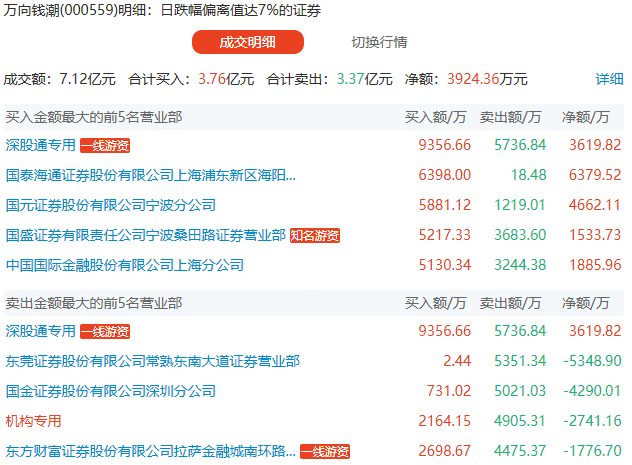632x465 pixels.
Task: Click net amount -2741.16
Action: tap(592, 421)
